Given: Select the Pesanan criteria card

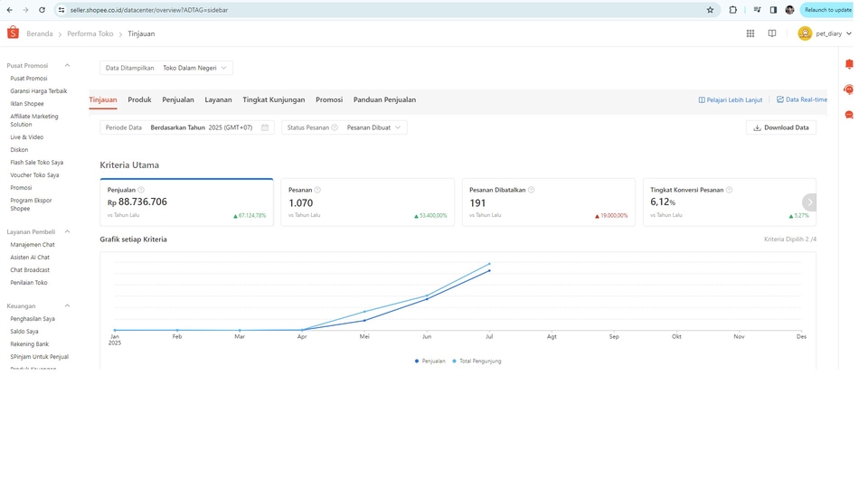Looking at the screenshot, I should 367,202.
